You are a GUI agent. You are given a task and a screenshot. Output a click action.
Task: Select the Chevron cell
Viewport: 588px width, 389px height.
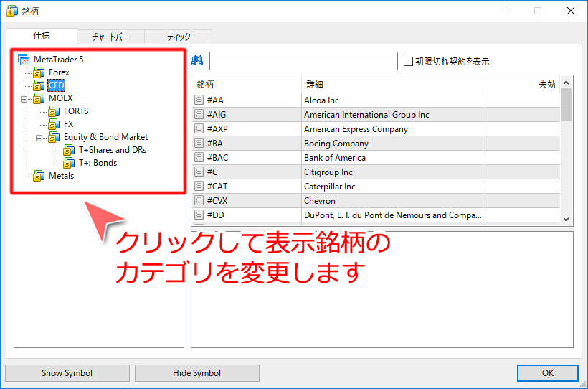[394, 200]
